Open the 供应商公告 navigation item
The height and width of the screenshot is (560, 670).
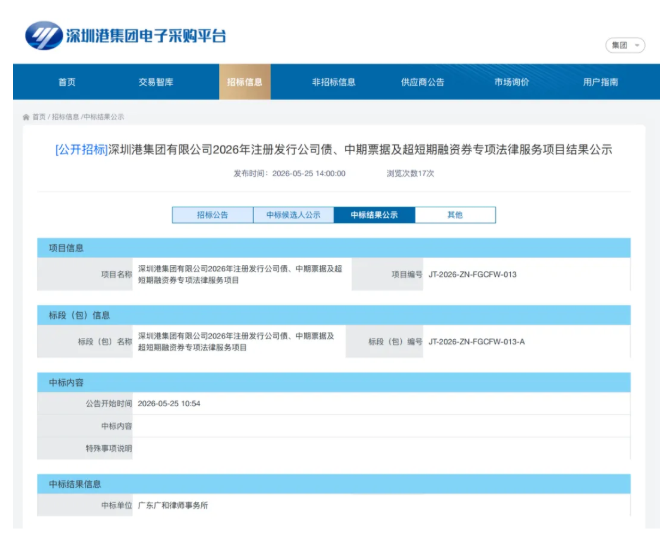(423, 82)
